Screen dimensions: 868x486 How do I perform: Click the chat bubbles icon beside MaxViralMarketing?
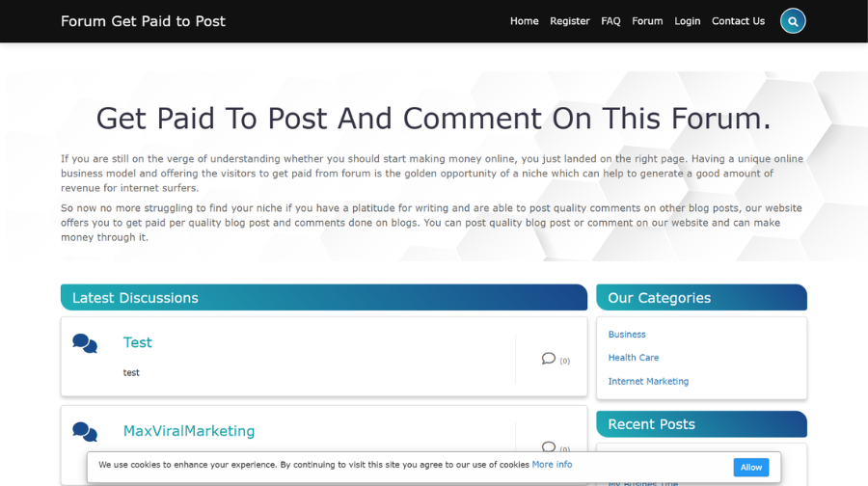(x=85, y=432)
